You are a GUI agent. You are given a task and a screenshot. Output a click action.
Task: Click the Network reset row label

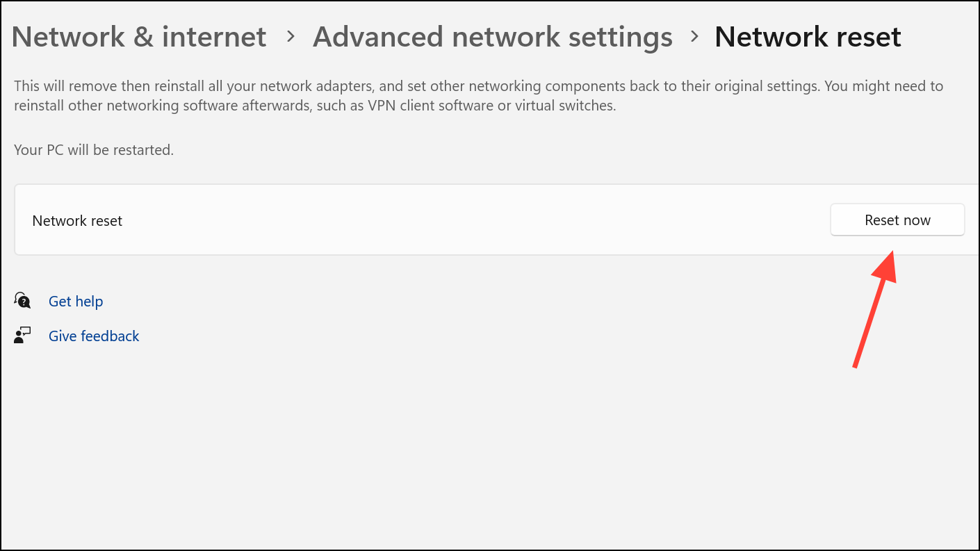click(x=77, y=220)
